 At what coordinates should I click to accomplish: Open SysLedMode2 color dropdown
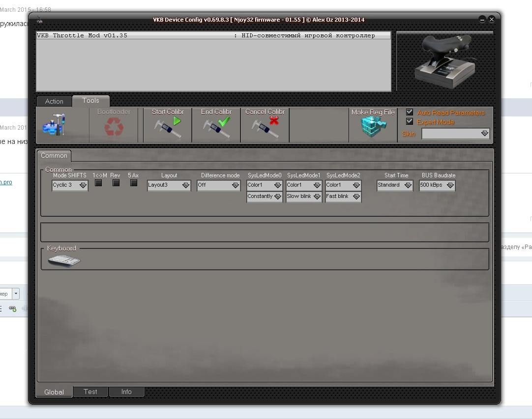click(343, 185)
